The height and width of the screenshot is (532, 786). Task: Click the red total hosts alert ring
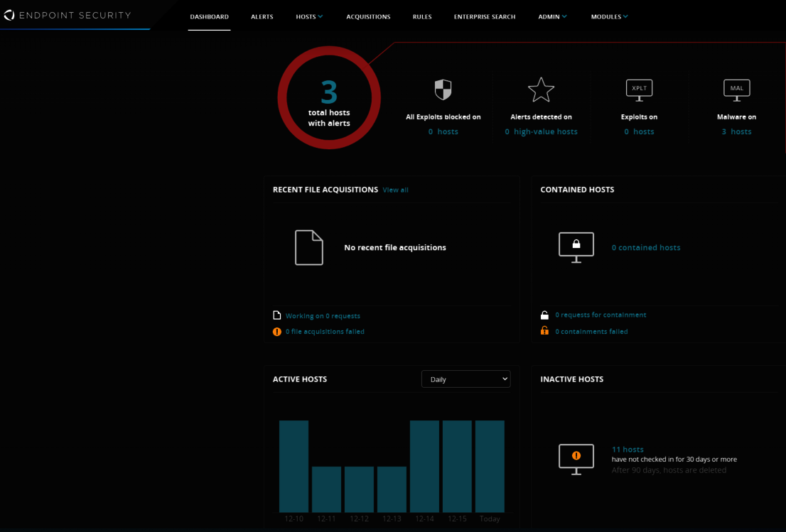coord(328,98)
